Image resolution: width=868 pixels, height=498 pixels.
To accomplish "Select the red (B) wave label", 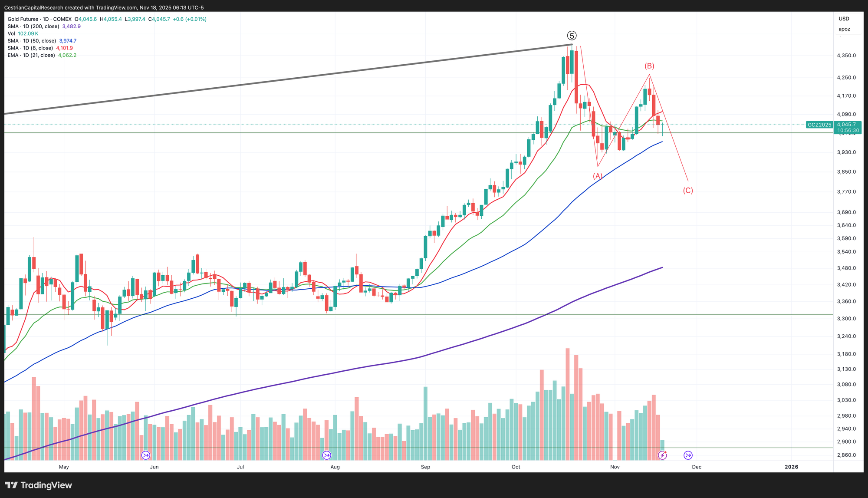I will (x=649, y=66).
